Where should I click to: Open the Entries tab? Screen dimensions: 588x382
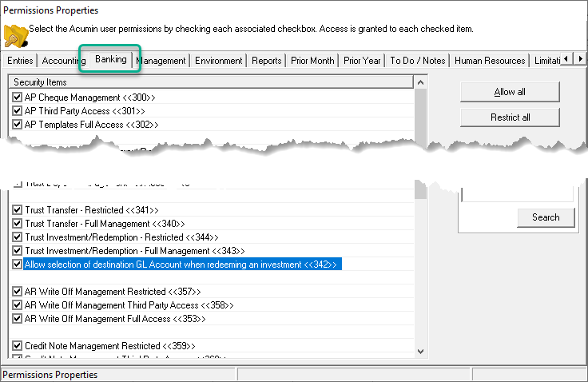[20, 61]
